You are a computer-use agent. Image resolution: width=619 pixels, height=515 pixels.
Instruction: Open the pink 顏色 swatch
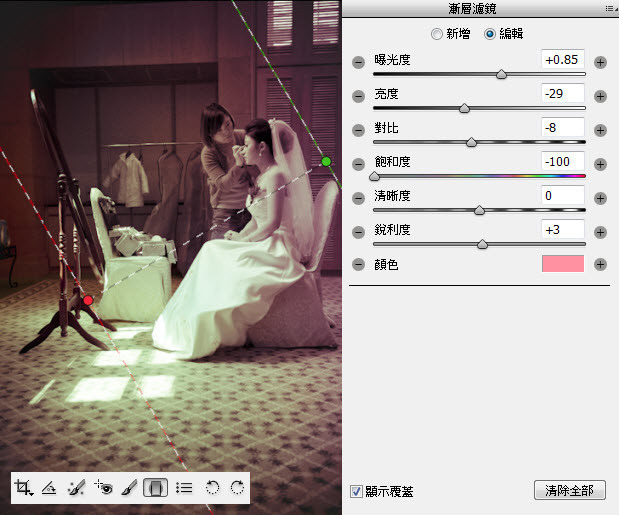tap(563, 264)
